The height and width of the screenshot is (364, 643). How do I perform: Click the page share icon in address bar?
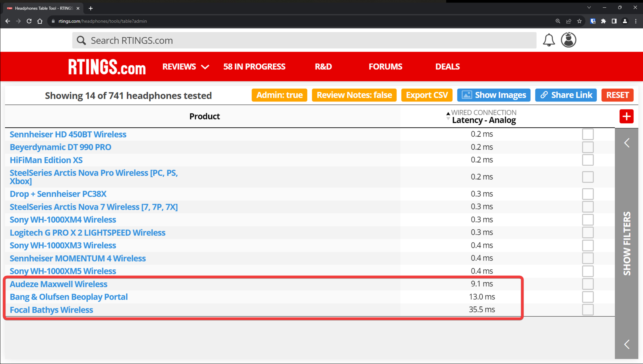point(569,21)
